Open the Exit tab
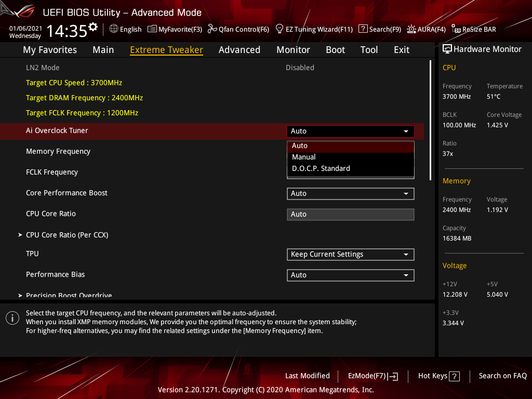Screen dimensions: 532x399 (x=402, y=50)
